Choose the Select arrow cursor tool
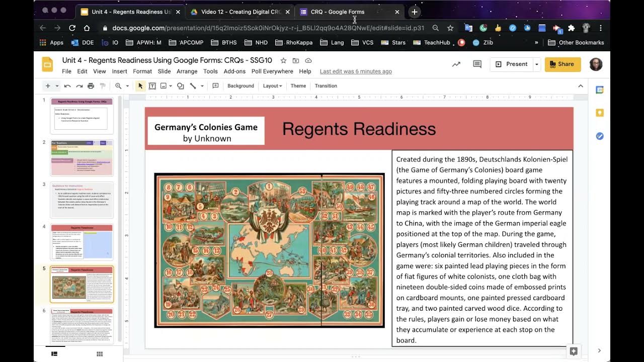Image resolution: width=644 pixels, height=362 pixels. pos(140,86)
